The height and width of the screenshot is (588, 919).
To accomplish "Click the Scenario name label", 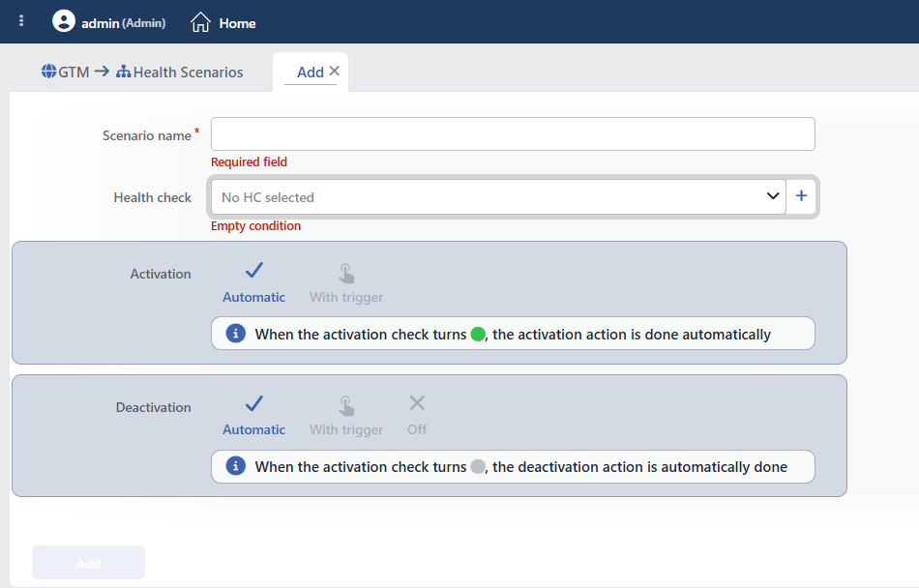I will [146, 135].
